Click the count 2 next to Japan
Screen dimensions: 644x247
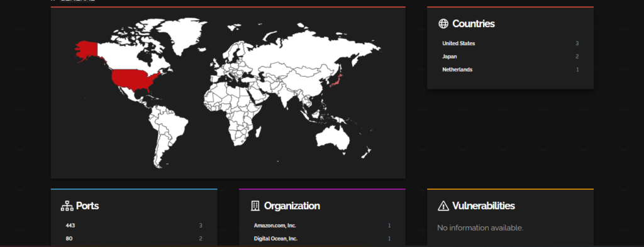(577, 57)
